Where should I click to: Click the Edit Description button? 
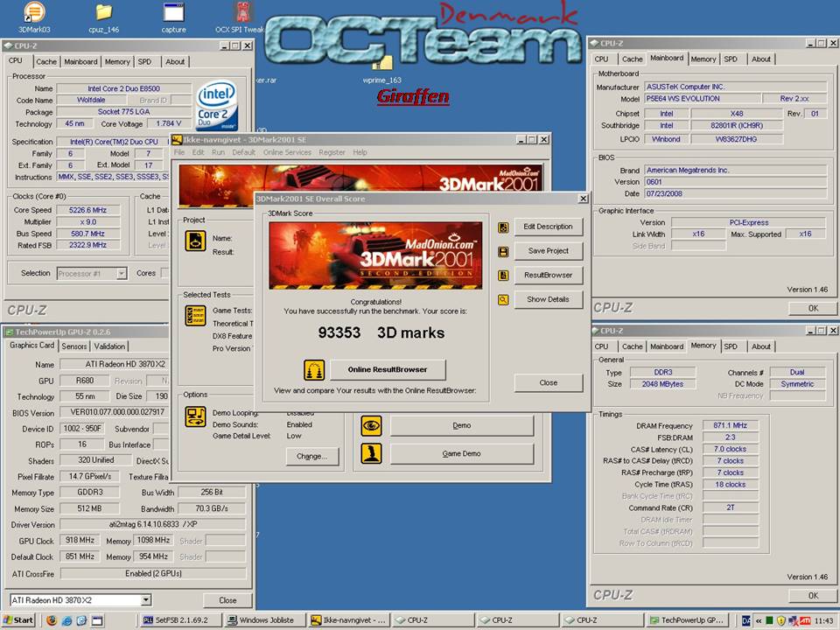click(548, 227)
